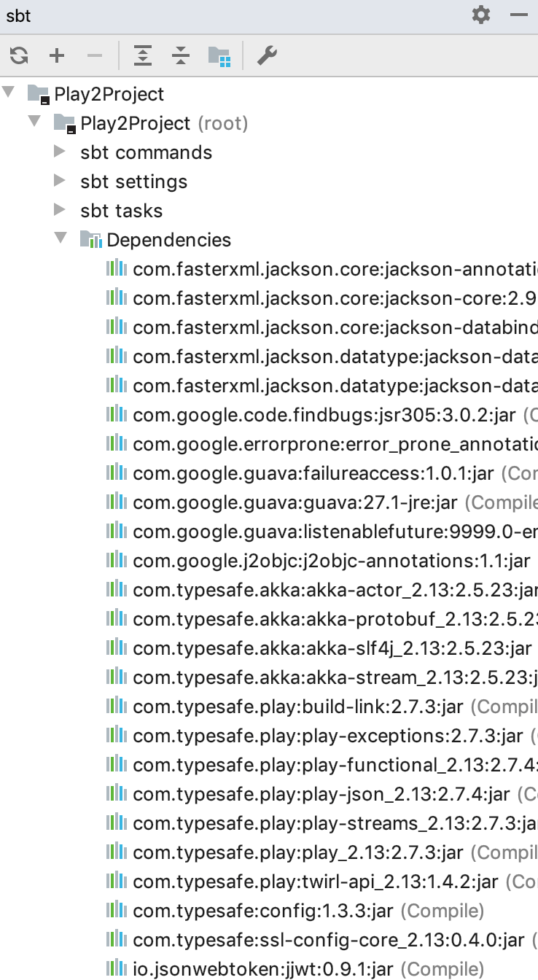Image resolution: width=538 pixels, height=980 pixels.
Task: Collapse the Dependencies node arrow
Action: [x=61, y=238]
